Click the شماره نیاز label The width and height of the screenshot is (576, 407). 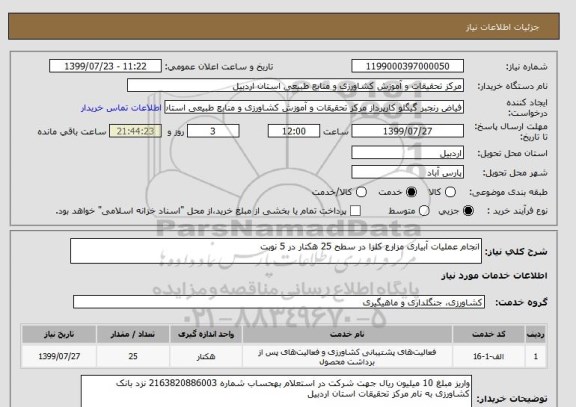click(x=527, y=67)
